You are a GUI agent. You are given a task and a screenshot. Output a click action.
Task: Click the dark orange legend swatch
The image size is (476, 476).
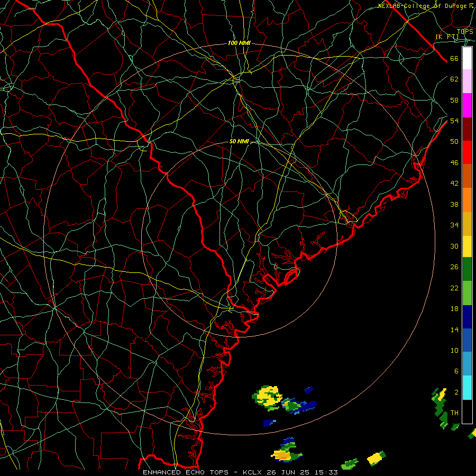[467, 176]
